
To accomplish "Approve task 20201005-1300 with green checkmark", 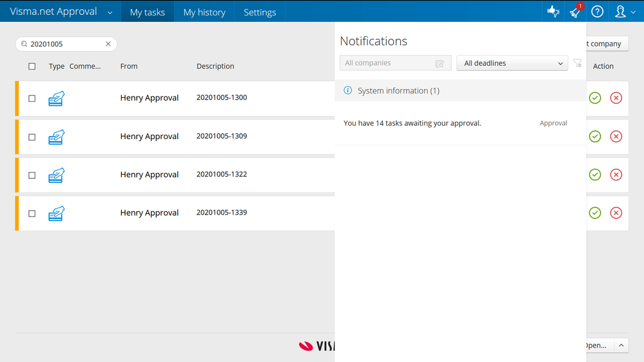I will [x=595, y=98].
